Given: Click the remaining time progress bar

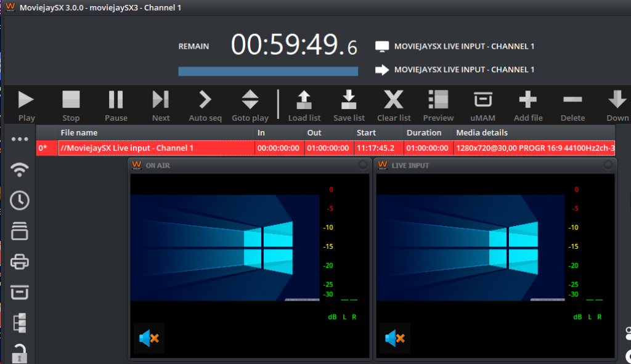Looking at the screenshot, I should (268, 71).
